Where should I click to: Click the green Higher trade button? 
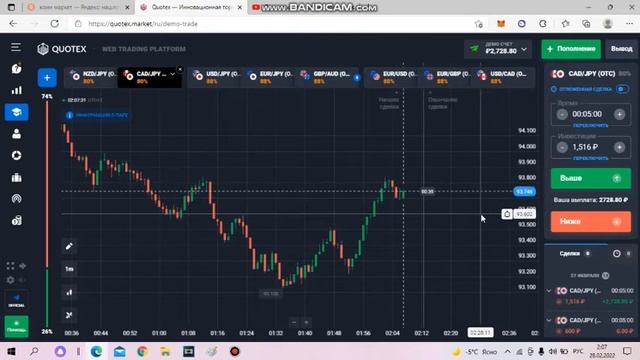591,178
